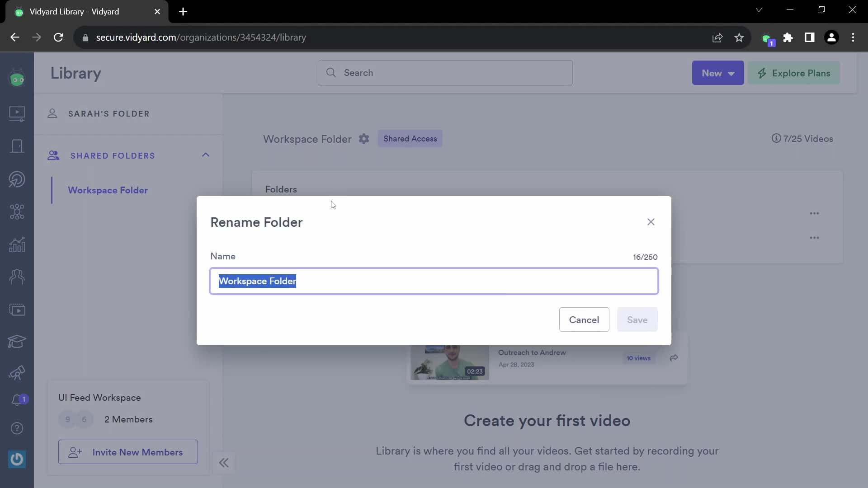Click the browser back arrow

[15, 38]
